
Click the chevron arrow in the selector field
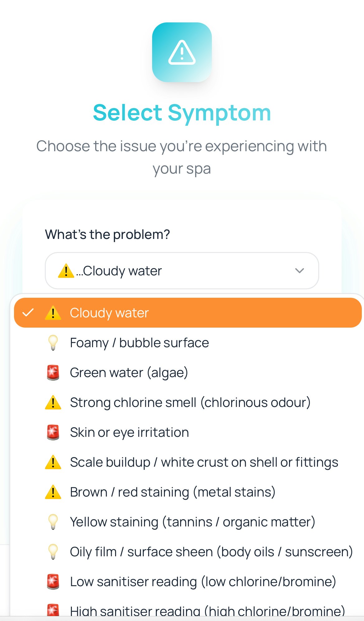[x=300, y=271]
